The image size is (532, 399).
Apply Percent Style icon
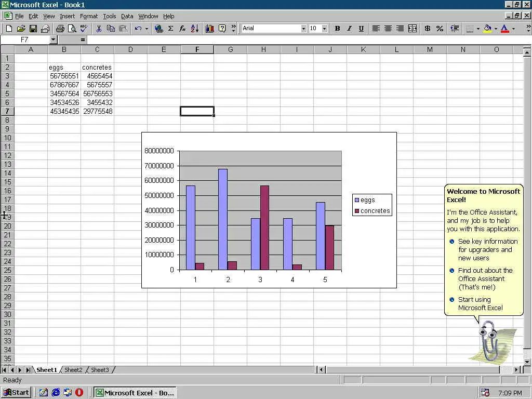coord(440,29)
